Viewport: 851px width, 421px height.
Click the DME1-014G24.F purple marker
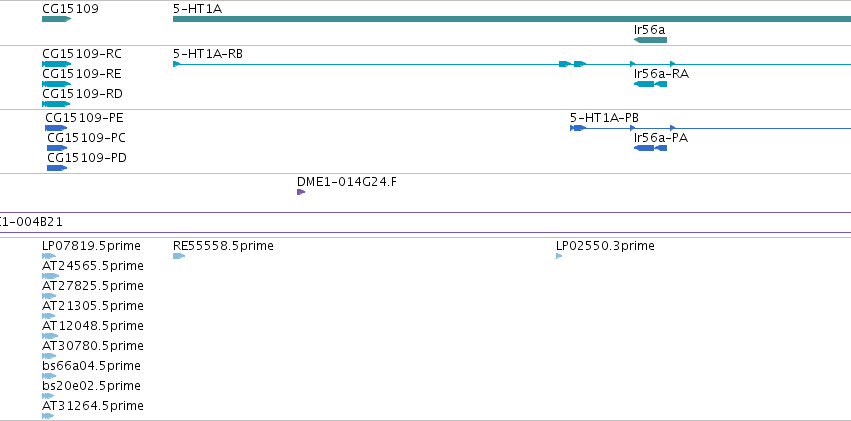click(x=301, y=192)
